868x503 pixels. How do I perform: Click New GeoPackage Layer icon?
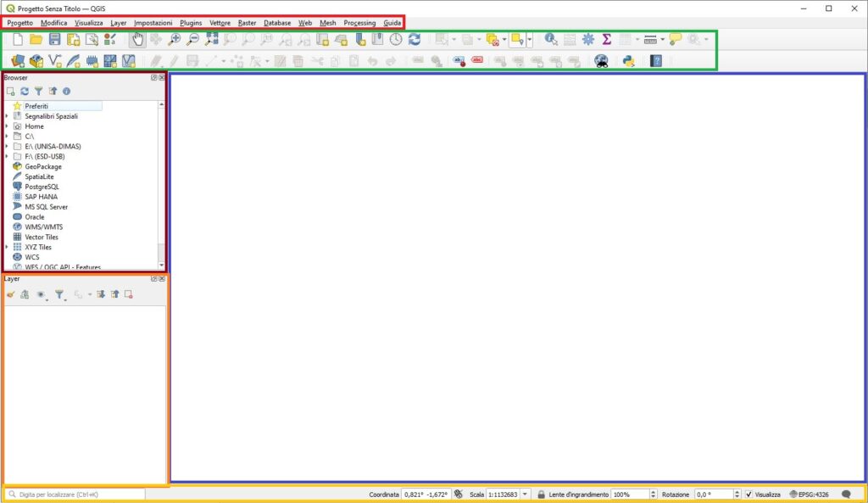click(36, 61)
